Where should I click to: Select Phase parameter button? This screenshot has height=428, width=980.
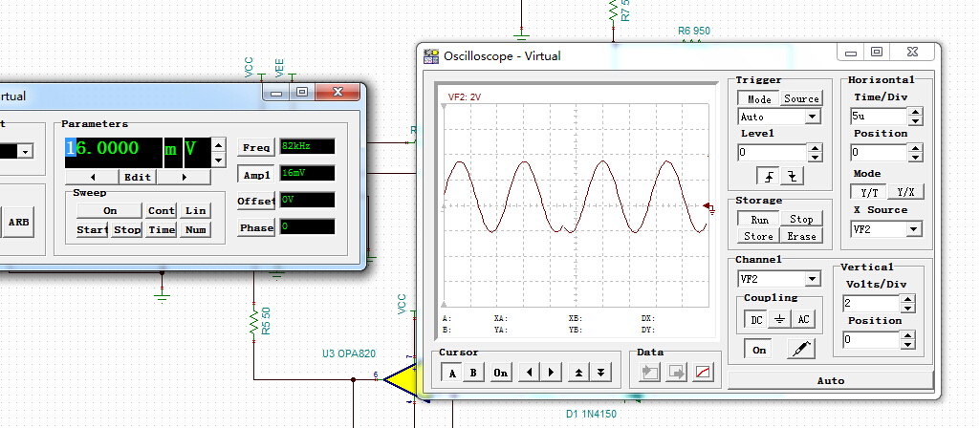[x=256, y=228]
